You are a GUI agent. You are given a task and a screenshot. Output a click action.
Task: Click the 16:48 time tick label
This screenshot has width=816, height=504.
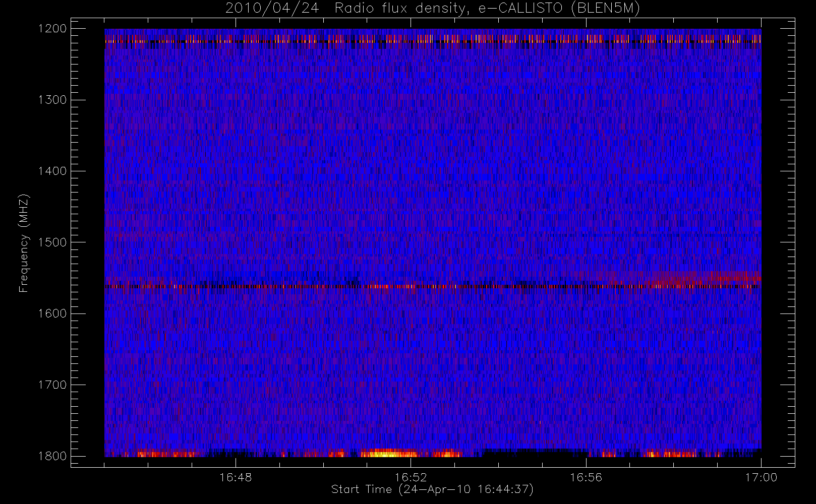coord(236,477)
